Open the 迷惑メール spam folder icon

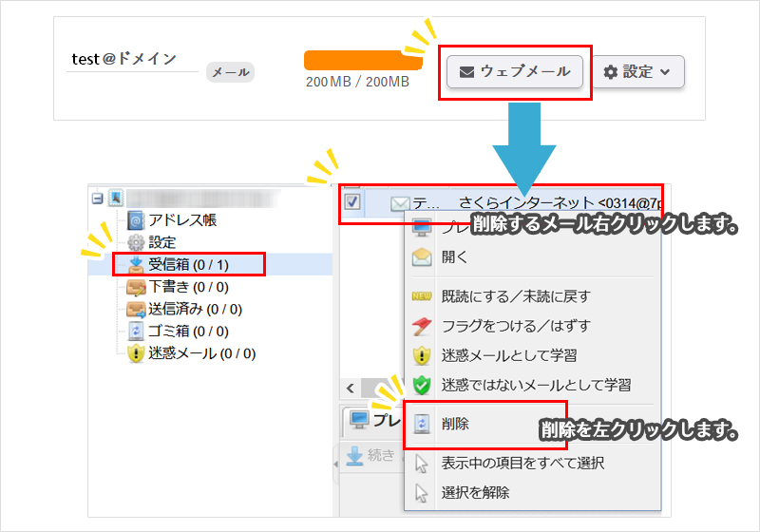click(136, 353)
